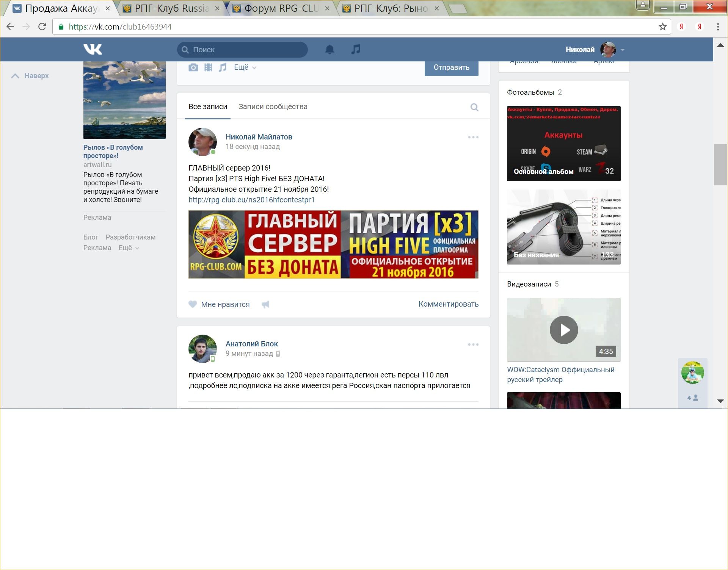Open Без названия photo album thumbnail
This screenshot has height=570, width=728.
coord(564,227)
